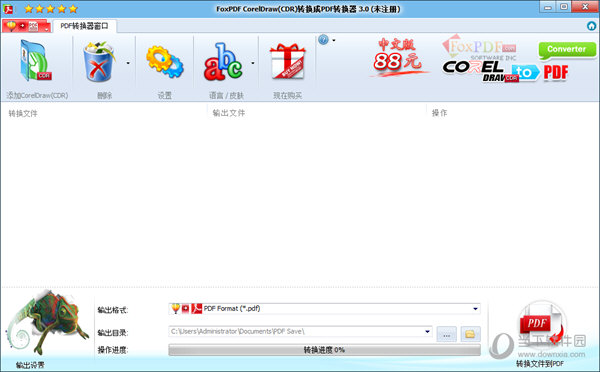This screenshot has height=372, width=600.
Task: Click the app logo in title bar
Action: pyautogui.click(x=8, y=8)
